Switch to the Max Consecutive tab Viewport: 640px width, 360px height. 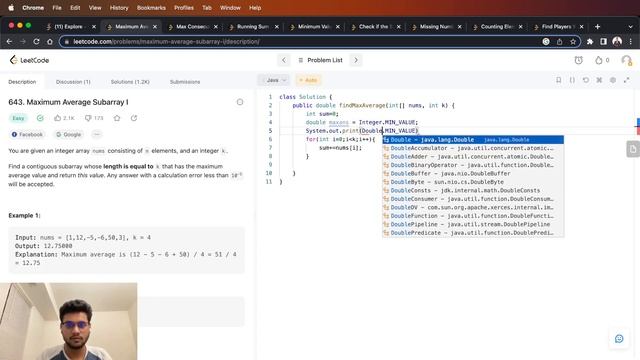pyautogui.click(x=192, y=27)
